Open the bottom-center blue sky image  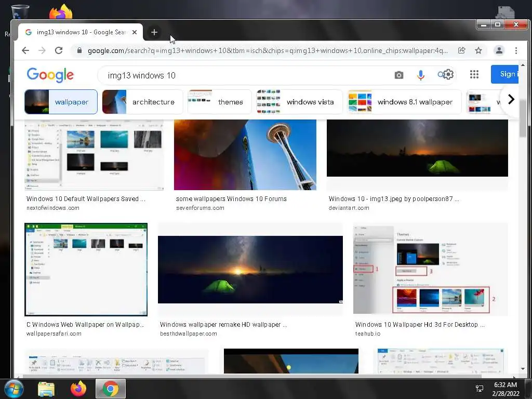coord(291,362)
